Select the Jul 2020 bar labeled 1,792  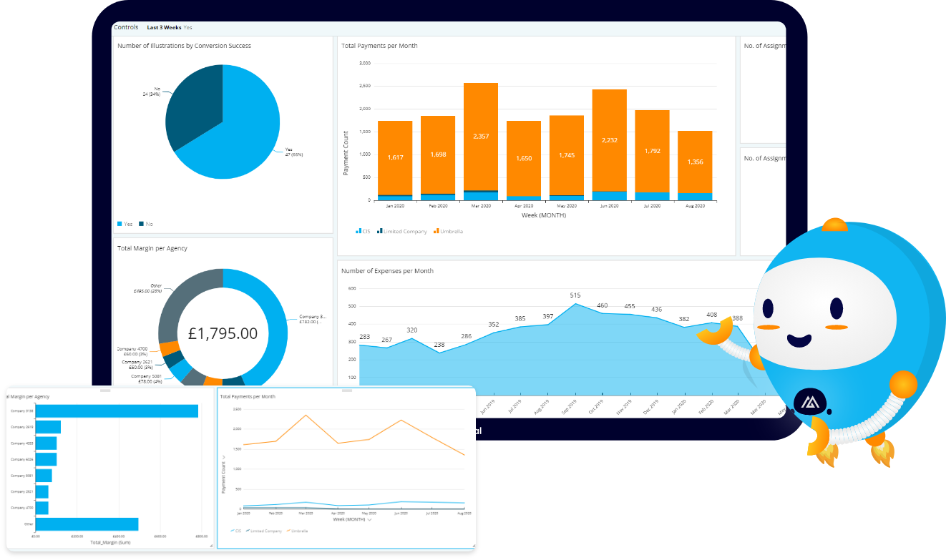[653, 151]
